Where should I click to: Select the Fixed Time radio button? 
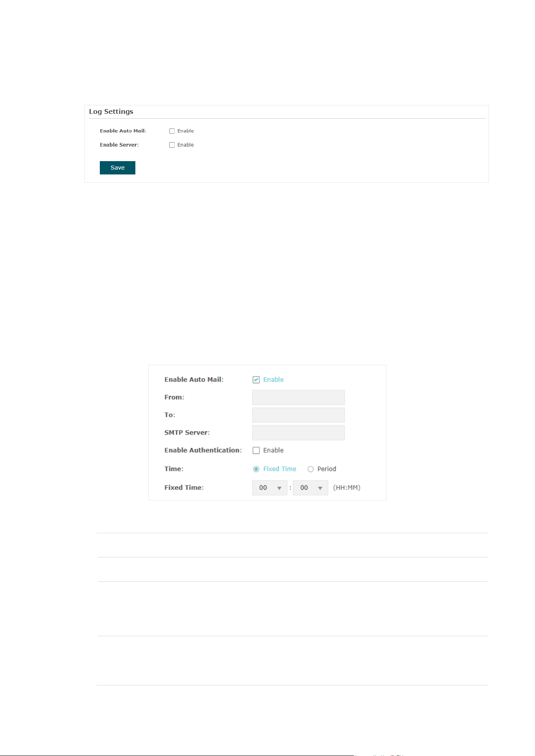(256, 469)
